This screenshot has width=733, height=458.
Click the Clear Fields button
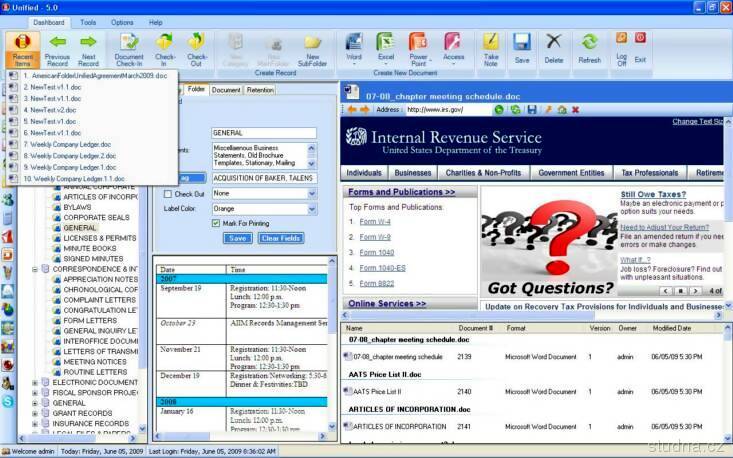(280, 238)
